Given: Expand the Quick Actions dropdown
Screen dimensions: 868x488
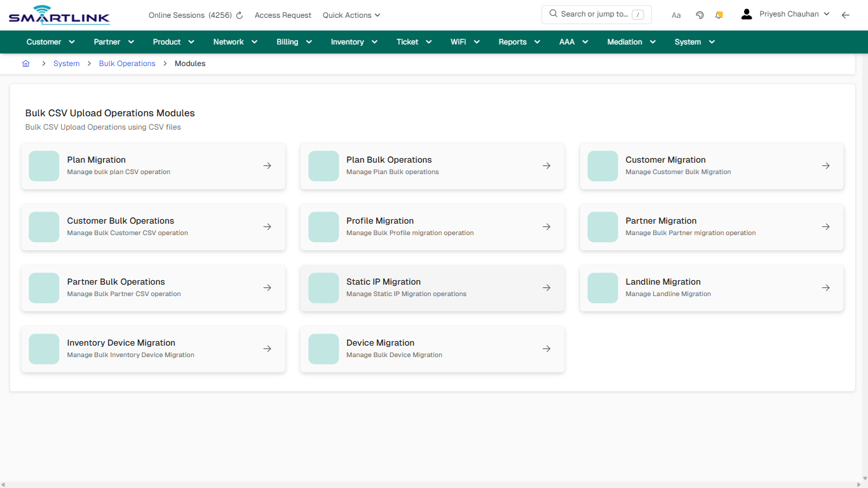Looking at the screenshot, I should tap(351, 15).
